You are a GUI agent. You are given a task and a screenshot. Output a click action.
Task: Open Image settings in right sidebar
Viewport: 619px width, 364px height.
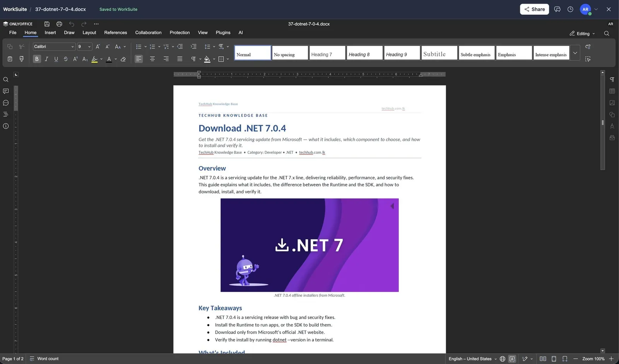tap(612, 103)
